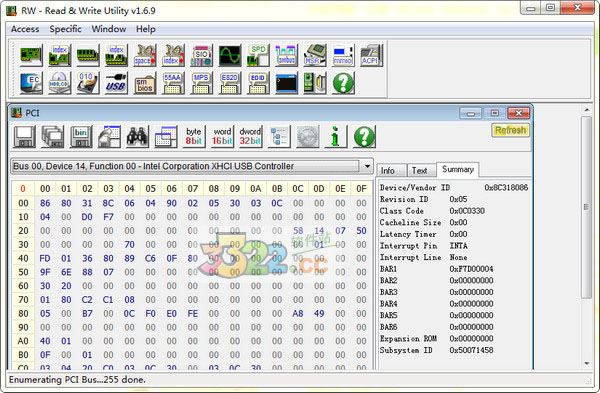Image resolution: width=600 pixels, height=393 pixels.
Task: Open the SMBus tool
Action: [286, 55]
